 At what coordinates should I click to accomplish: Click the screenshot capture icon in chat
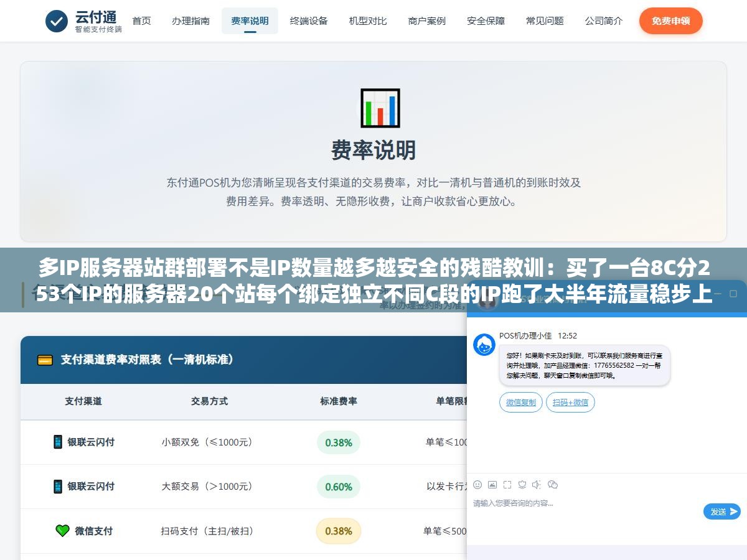(507, 484)
